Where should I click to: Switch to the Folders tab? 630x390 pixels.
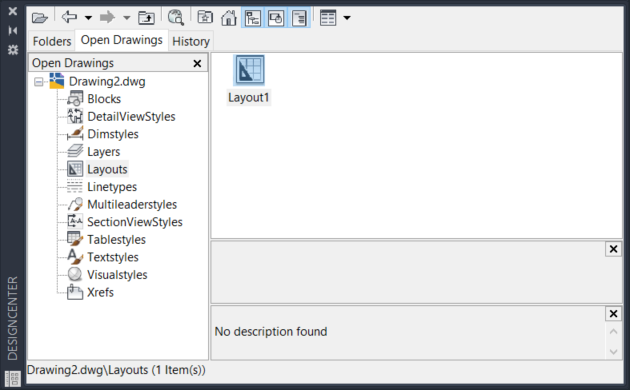point(52,41)
